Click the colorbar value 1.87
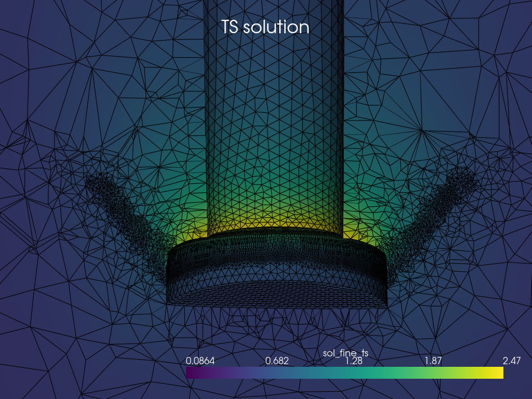This screenshot has width=532, height=399. [x=433, y=361]
